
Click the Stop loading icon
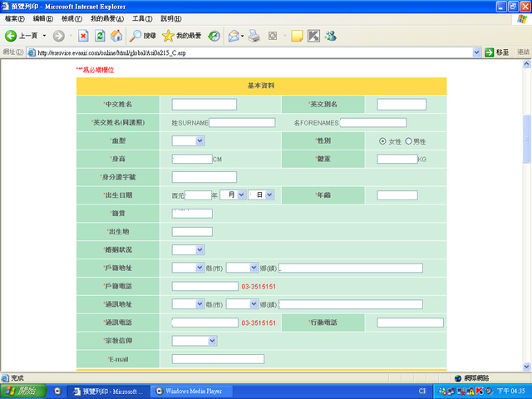[83, 36]
